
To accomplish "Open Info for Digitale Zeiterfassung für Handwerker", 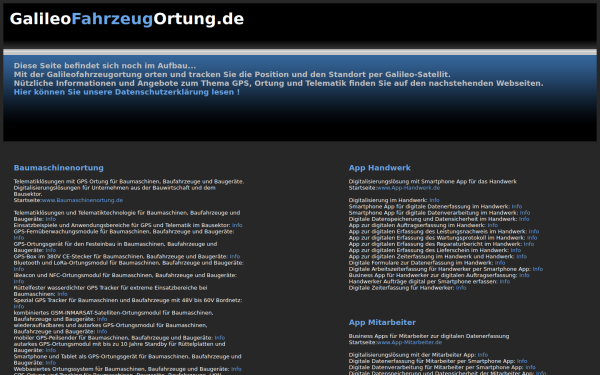I will pos(461,288).
